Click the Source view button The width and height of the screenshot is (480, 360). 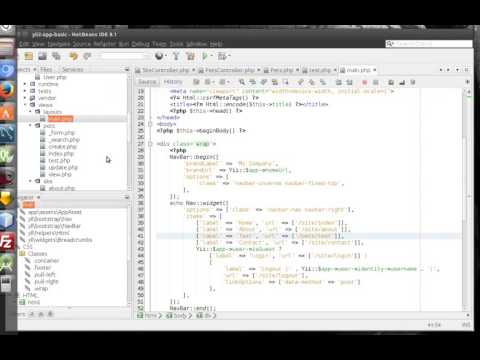[x=147, y=82]
